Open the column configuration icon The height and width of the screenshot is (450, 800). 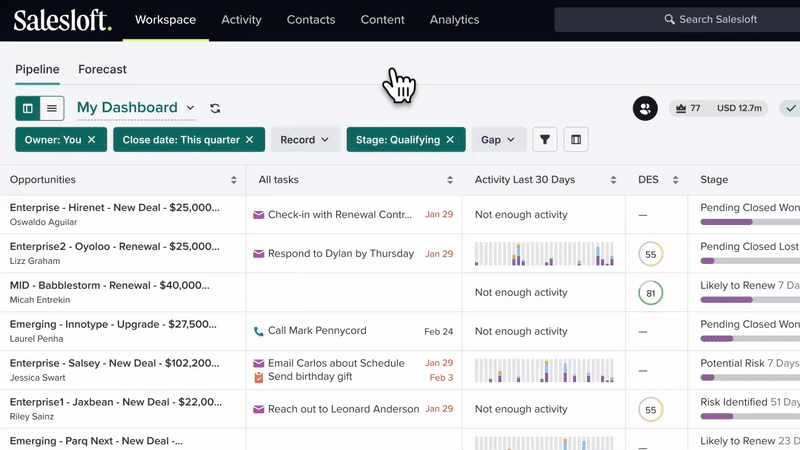coord(576,140)
